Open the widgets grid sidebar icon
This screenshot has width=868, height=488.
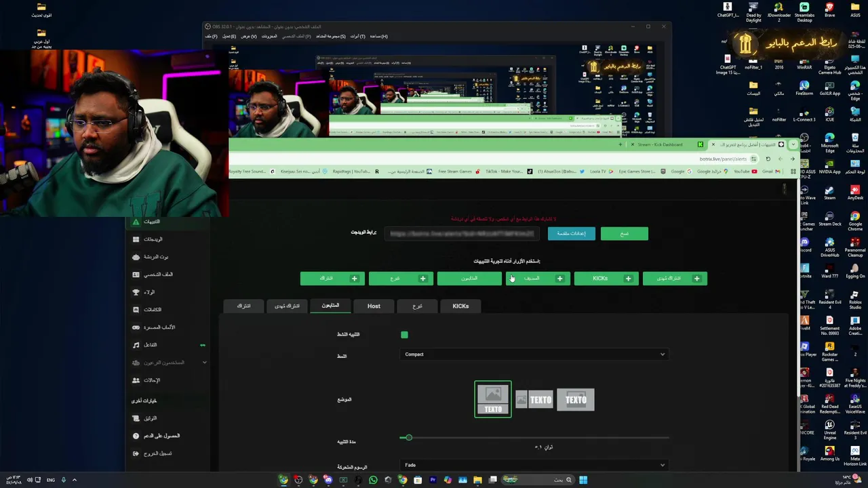(136, 239)
